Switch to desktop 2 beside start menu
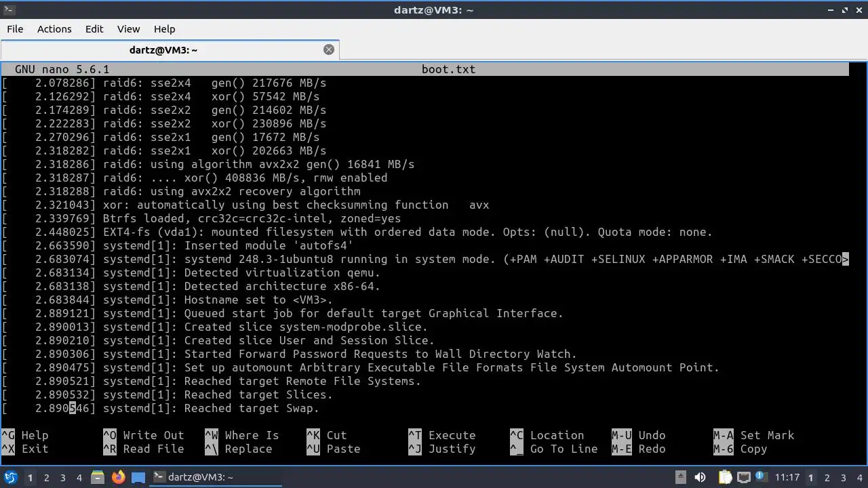 click(47, 478)
